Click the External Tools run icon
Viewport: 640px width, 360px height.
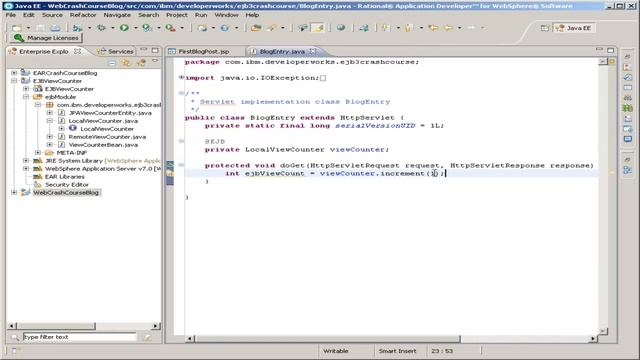171,28
